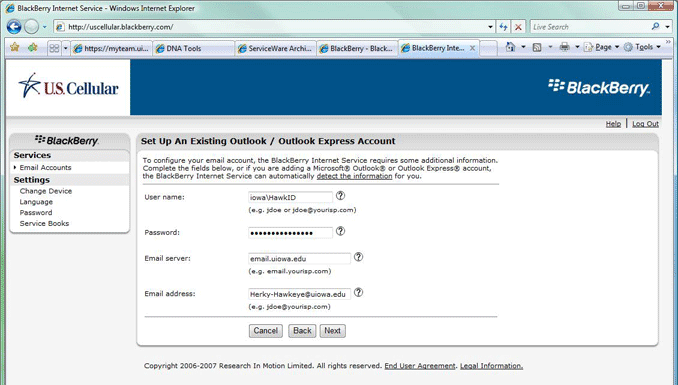
Task: Click the Live Search input box
Action: pyautogui.click(x=590, y=27)
